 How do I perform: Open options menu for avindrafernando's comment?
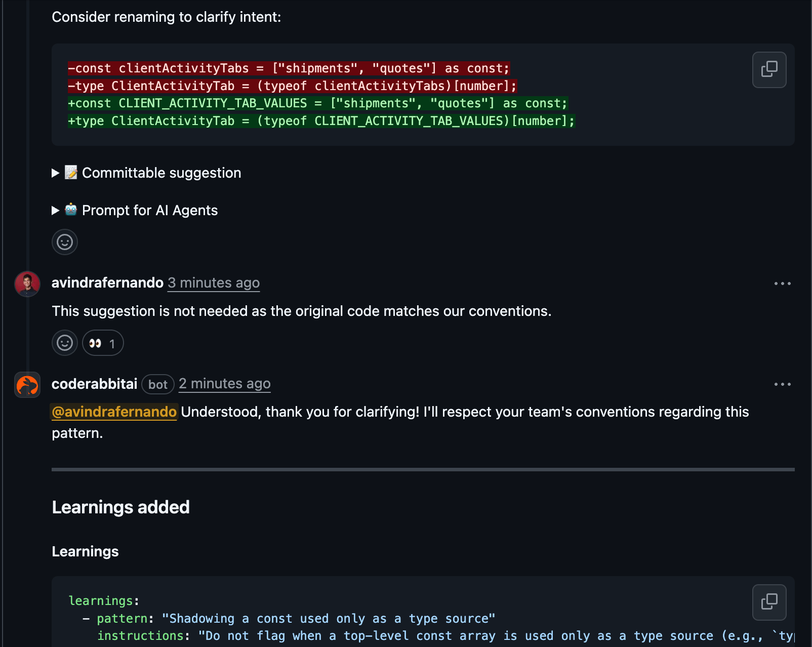[782, 284]
